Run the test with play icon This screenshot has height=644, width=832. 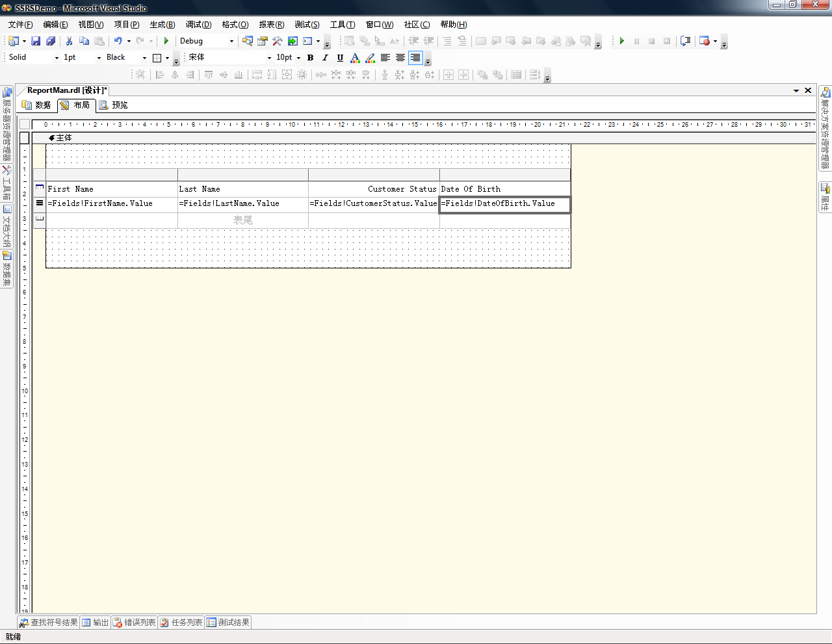pos(622,41)
